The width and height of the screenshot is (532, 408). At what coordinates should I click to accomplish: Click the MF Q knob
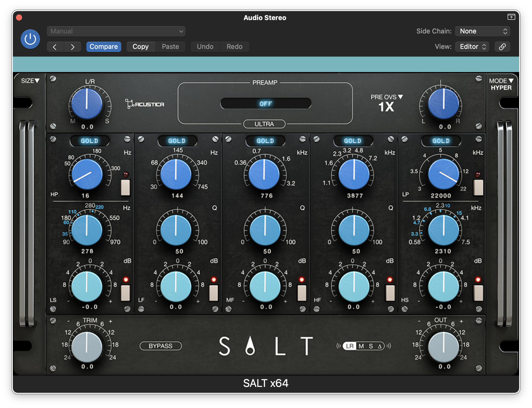point(265,230)
